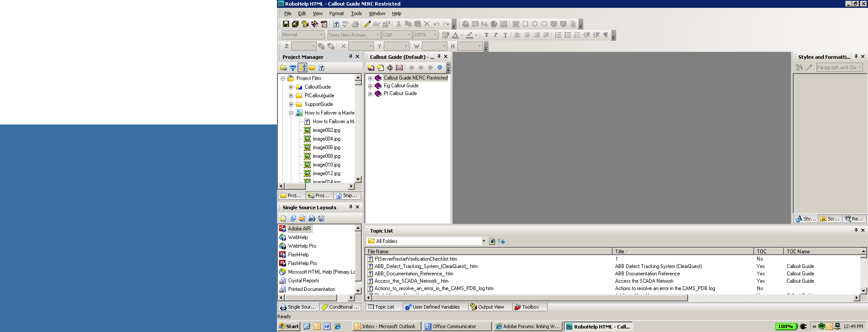
Task: Open the Times New Roman font dropdown
Action: 378,35
